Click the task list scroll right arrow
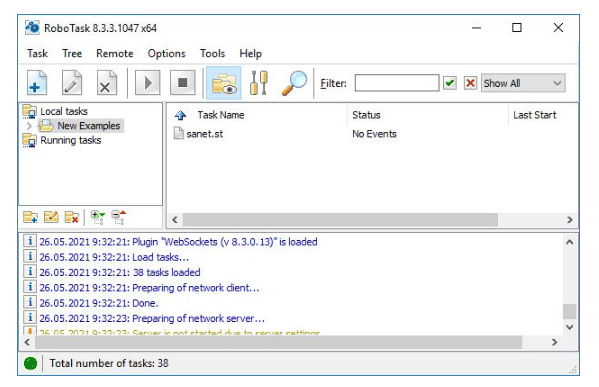599x387 pixels. point(570,220)
